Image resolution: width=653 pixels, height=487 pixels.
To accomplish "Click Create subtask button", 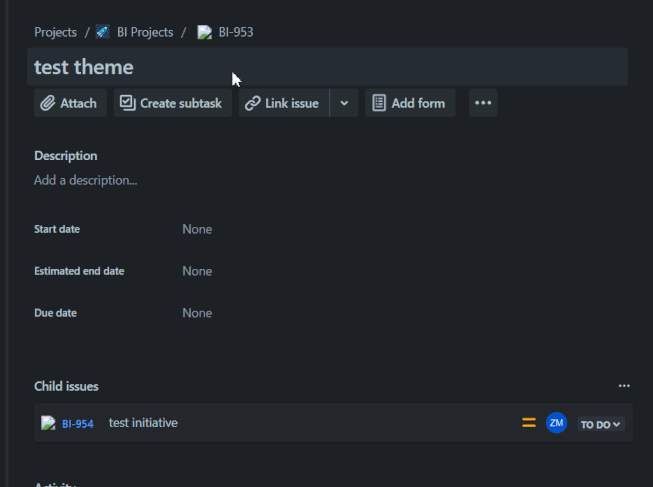I will 172,103.
